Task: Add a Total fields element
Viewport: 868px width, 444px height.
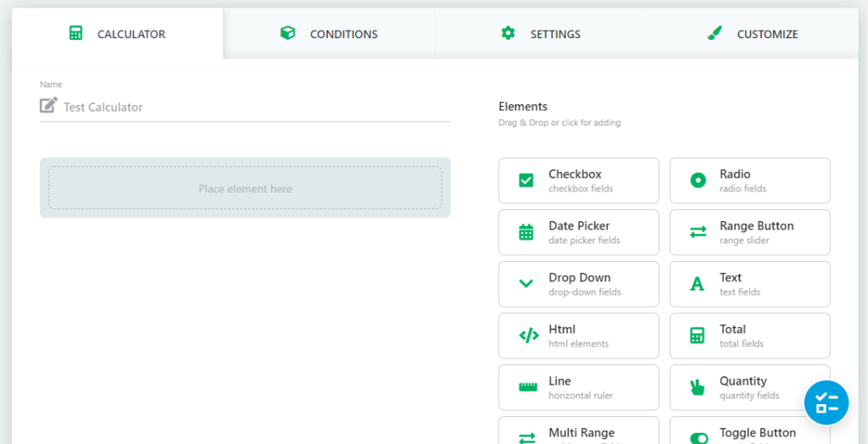Action: (x=750, y=336)
